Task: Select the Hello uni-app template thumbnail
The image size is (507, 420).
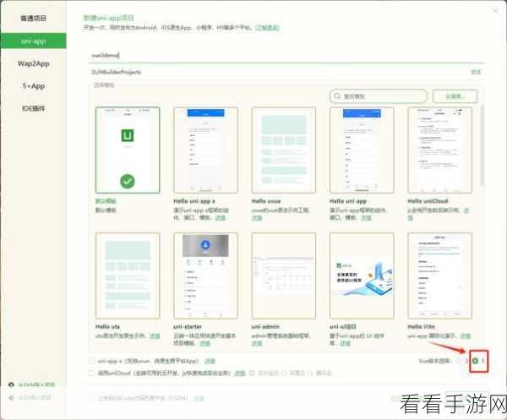Action: click(x=362, y=150)
